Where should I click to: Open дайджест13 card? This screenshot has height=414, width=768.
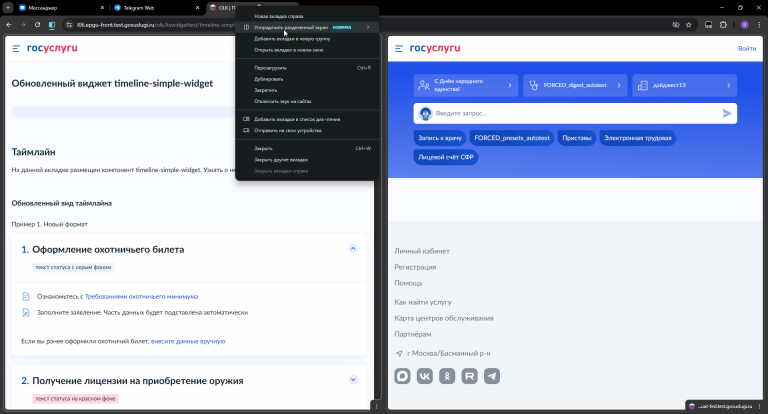[684, 85]
